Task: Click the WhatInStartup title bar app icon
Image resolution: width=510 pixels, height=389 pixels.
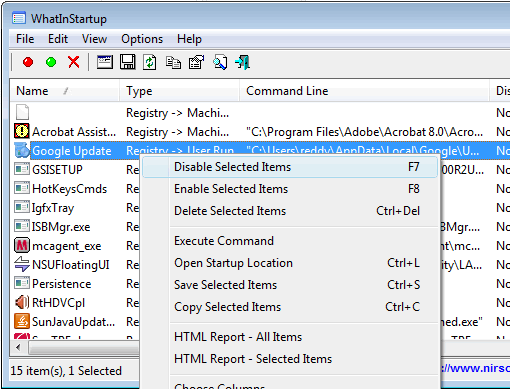Action: coord(19,18)
